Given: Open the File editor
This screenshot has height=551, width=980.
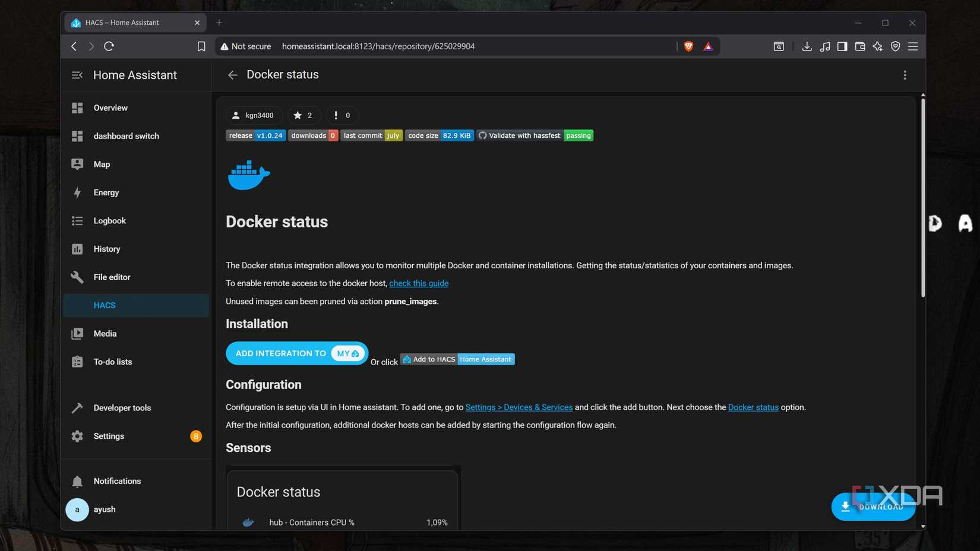Looking at the screenshot, I should pos(112,277).
